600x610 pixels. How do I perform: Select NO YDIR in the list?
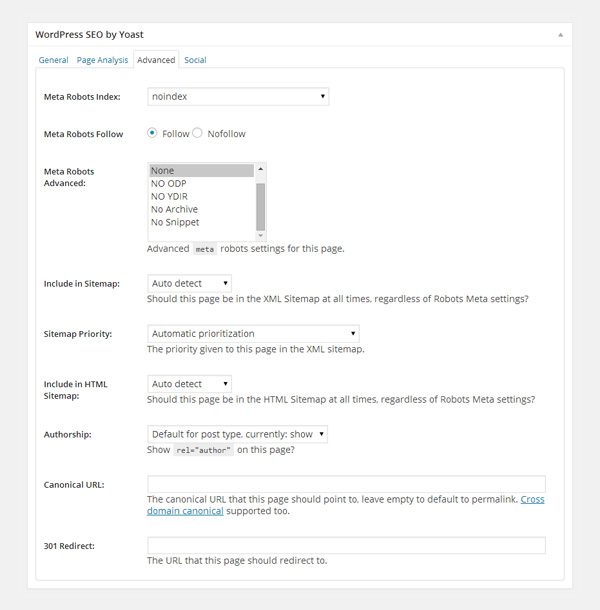202,196
